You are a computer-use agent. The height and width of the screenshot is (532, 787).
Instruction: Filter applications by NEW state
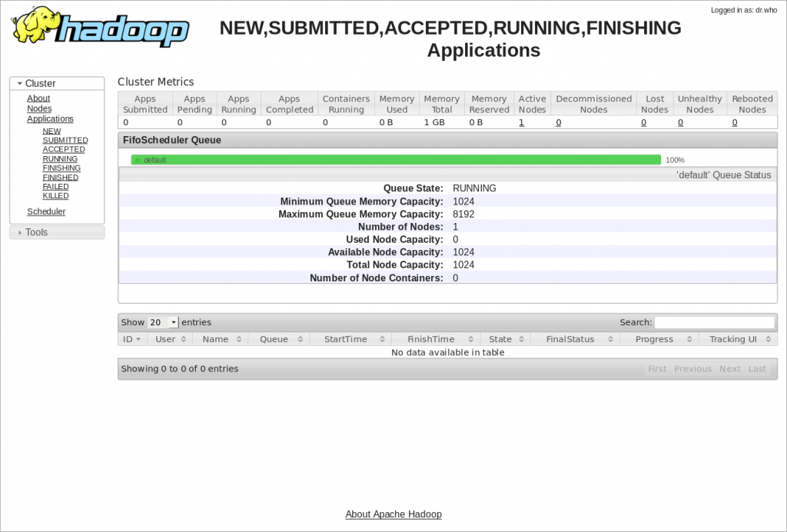click(51, 131)
